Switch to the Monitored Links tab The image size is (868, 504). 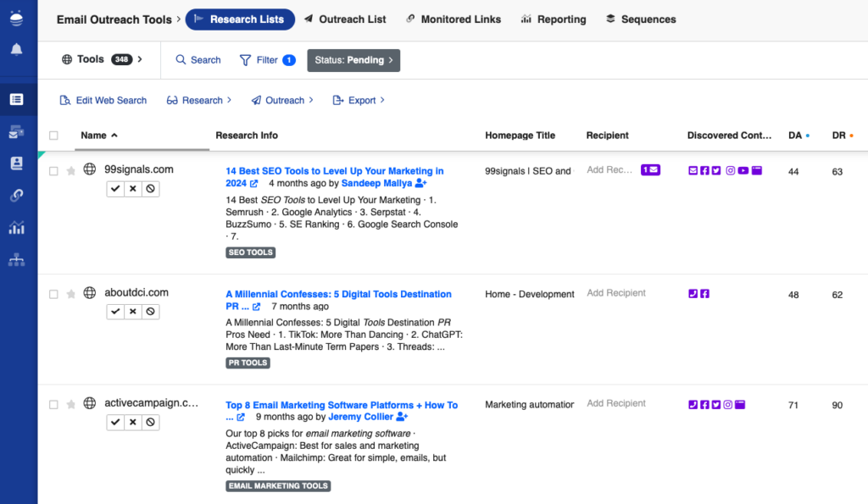(453, 19)
